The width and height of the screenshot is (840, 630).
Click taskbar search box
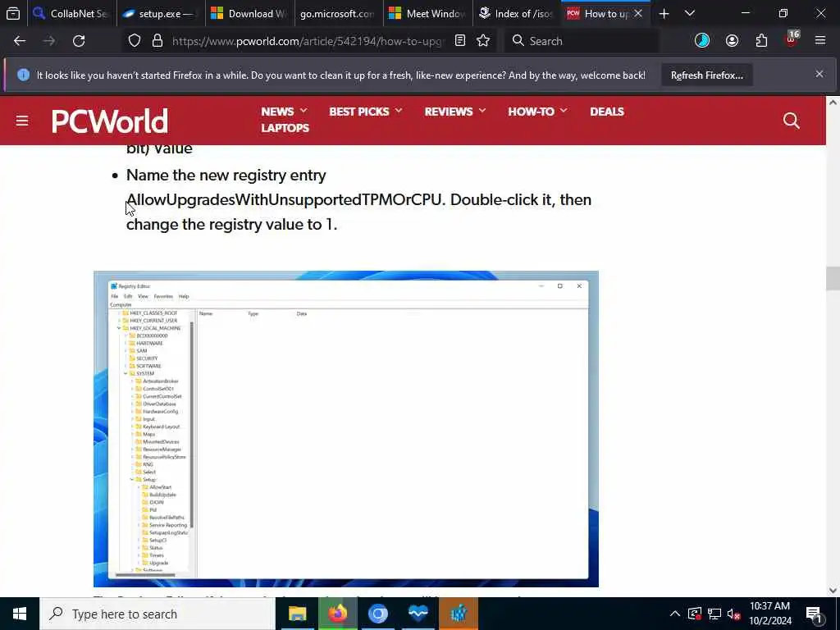(x=157, y=614)
